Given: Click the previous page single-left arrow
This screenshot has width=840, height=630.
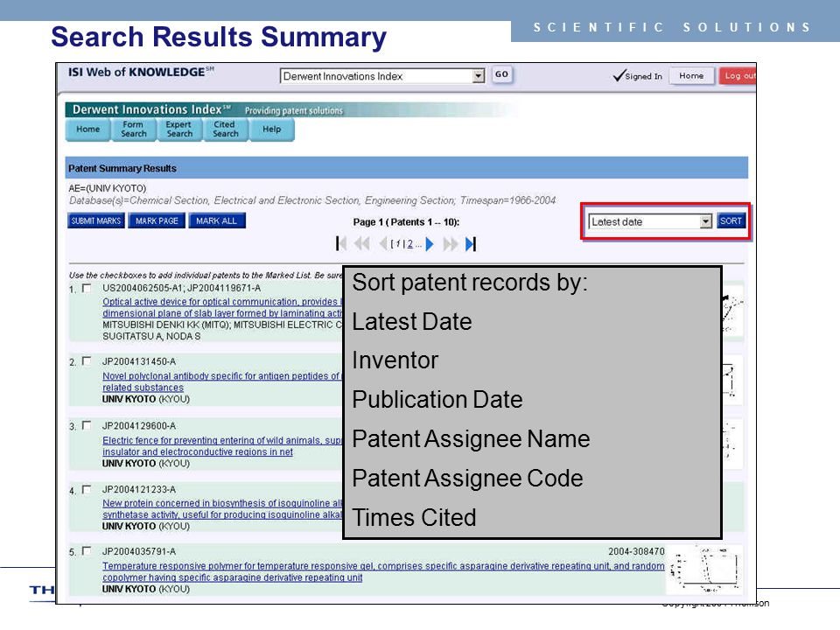Looking at the screenshot, I should (383, 244).
